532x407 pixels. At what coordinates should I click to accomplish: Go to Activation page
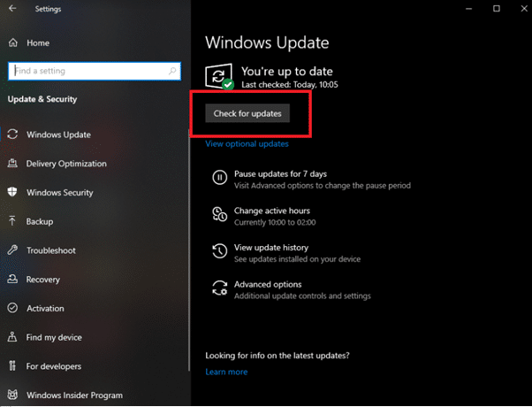[45, 308]
